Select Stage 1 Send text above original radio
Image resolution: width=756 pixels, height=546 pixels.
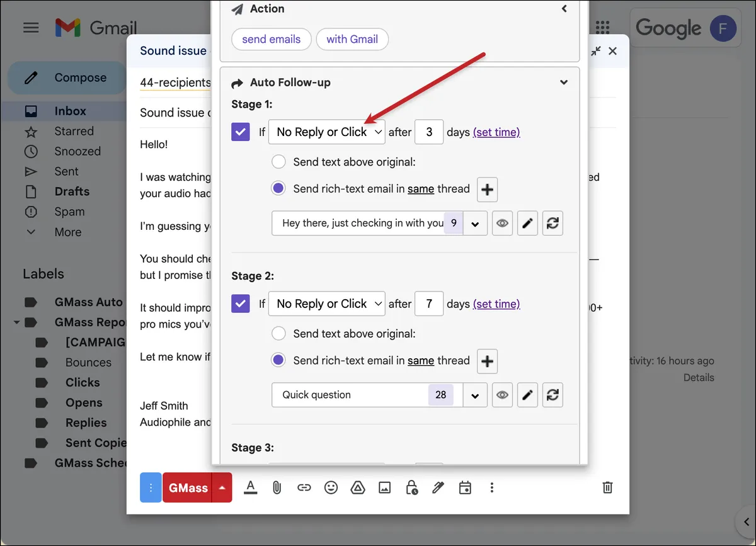278,162
